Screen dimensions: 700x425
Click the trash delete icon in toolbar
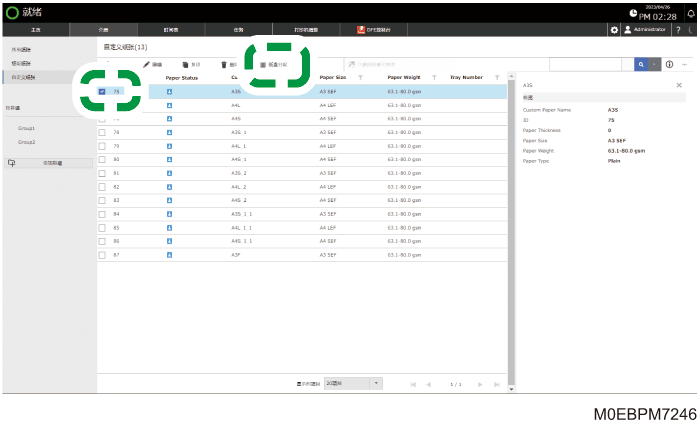pos(224,65)
